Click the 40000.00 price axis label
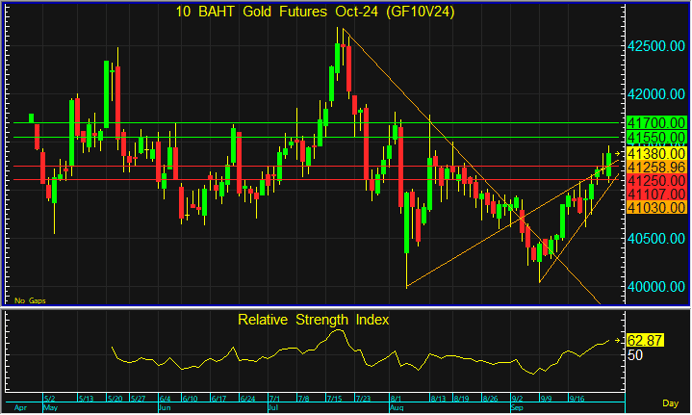Image resolution: width=692 pixels, height=415 pixels. (656, 286)
